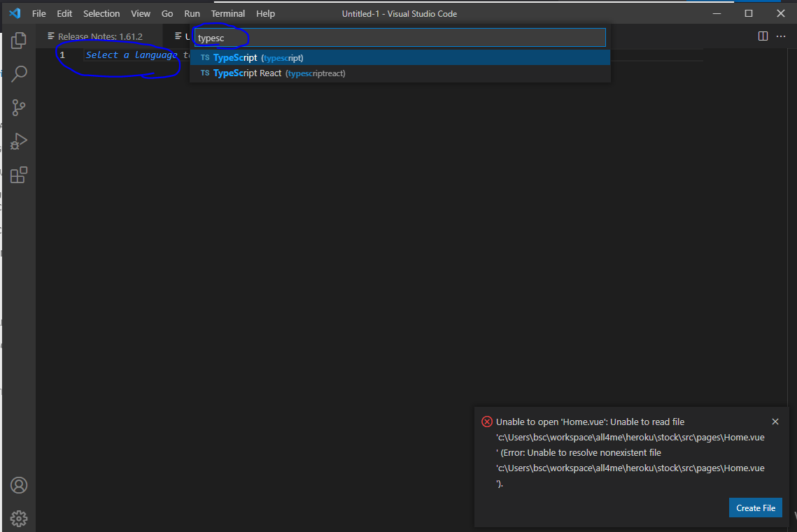This screenshot has width=797, height=532.
Task: Open the Terminal menu
Action: click(227, 13)
